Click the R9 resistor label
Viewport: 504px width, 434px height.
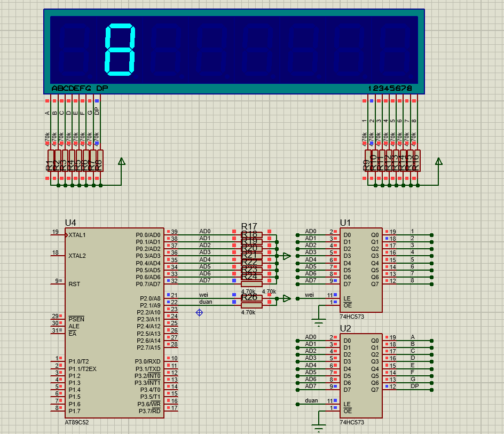point(366,165)
